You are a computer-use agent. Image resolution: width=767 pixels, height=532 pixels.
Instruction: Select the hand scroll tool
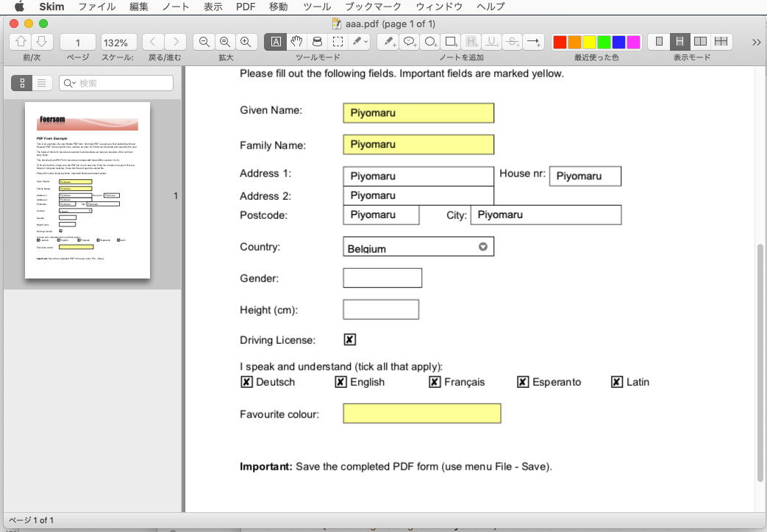tap(296, 42)
